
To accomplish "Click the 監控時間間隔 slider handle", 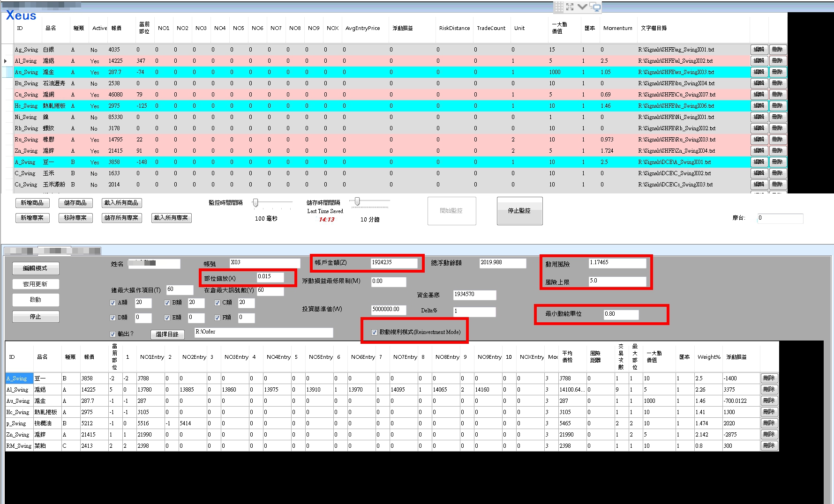I will click(x=255, y=203).
